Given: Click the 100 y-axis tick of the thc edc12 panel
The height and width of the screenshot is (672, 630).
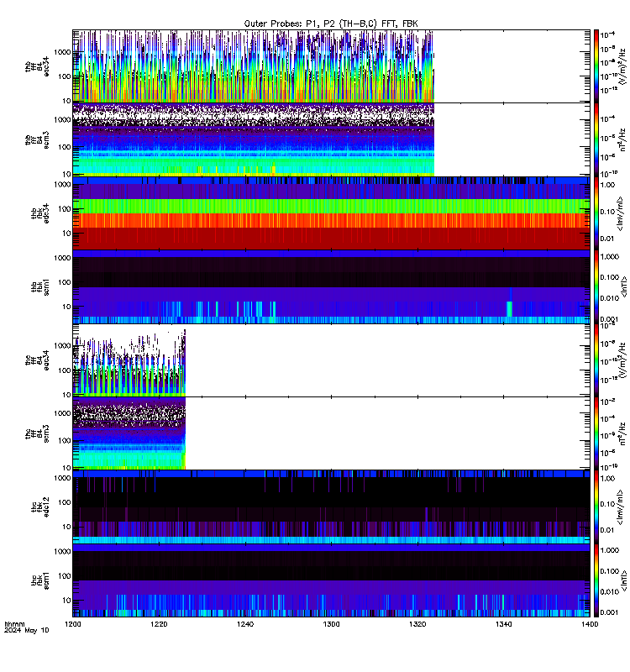Looking at the screenshot, I should tap(65, 502).
